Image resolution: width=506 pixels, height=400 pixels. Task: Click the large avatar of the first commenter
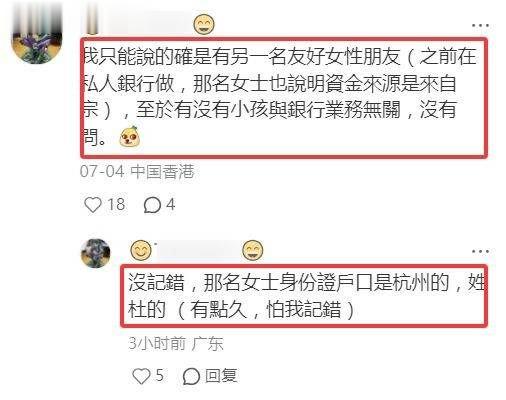pos(37,36)
